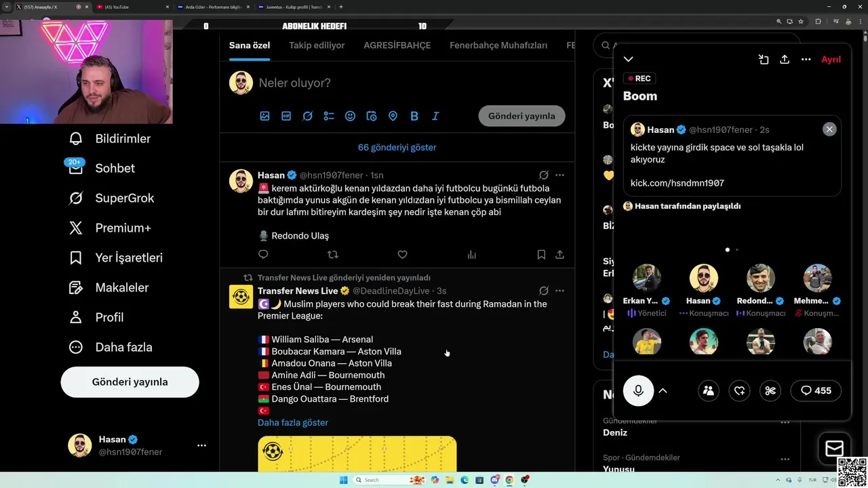Show 66 new posts
This screenshot has height=488, width=868.
(x=397, y=147)
